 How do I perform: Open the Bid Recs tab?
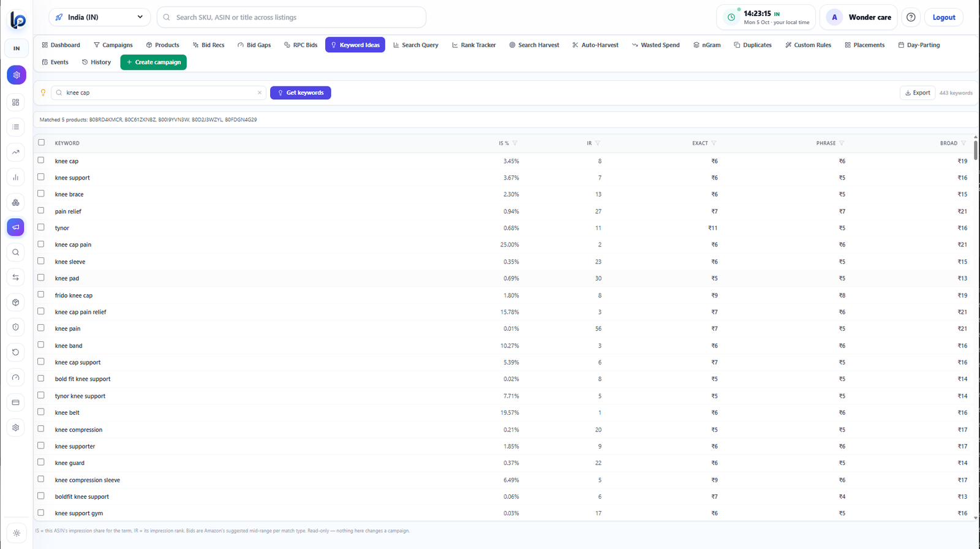tap(208, 45)
